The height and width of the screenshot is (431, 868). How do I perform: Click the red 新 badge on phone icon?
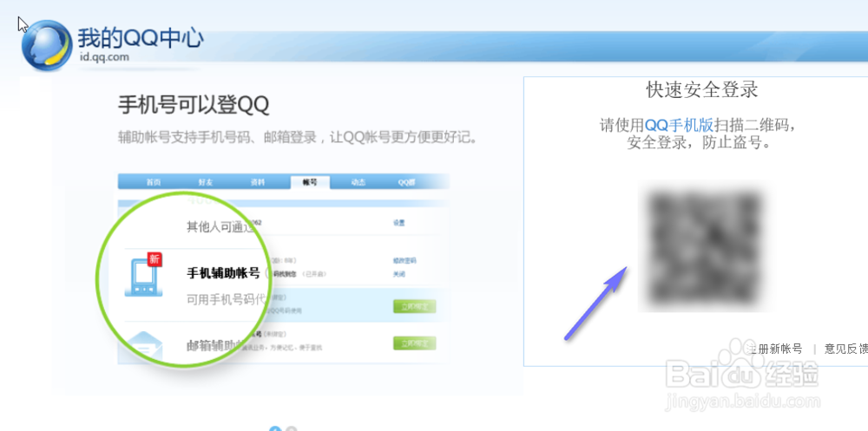coord(155,259)
